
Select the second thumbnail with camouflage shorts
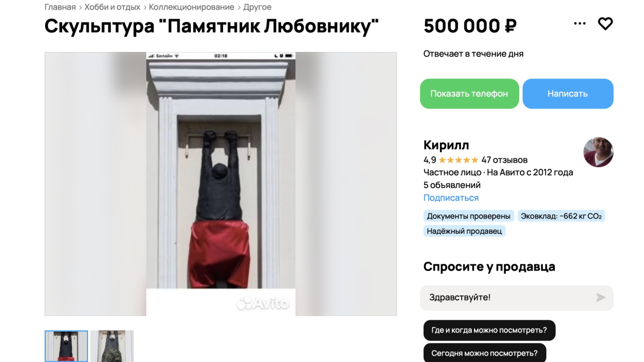112,346
